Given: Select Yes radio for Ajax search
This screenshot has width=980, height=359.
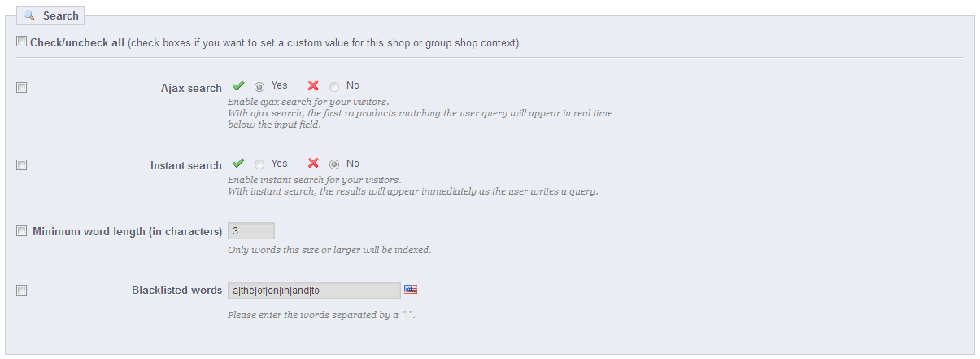Looking at the screenshot, I should (x=259, y=86).
